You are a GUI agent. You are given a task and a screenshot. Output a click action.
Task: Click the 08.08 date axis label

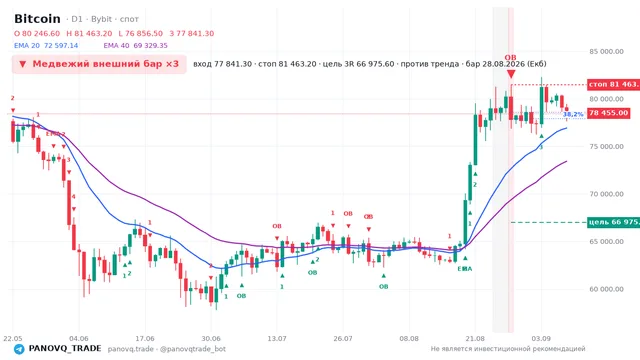(409, 338)
